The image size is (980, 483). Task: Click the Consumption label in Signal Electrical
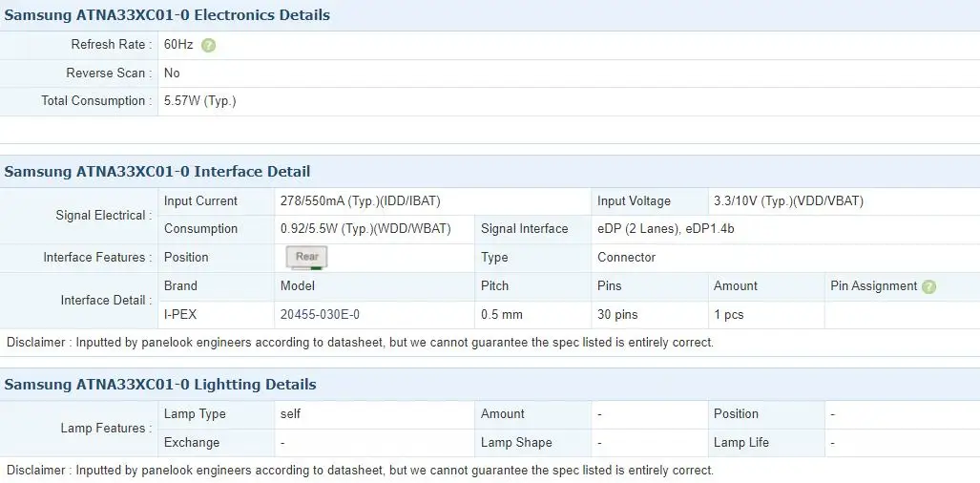click(200, 229)
